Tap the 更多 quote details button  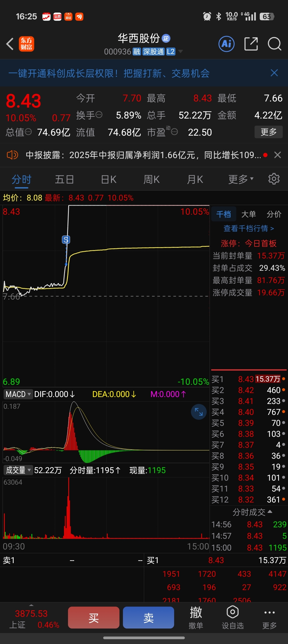(269, 132)
